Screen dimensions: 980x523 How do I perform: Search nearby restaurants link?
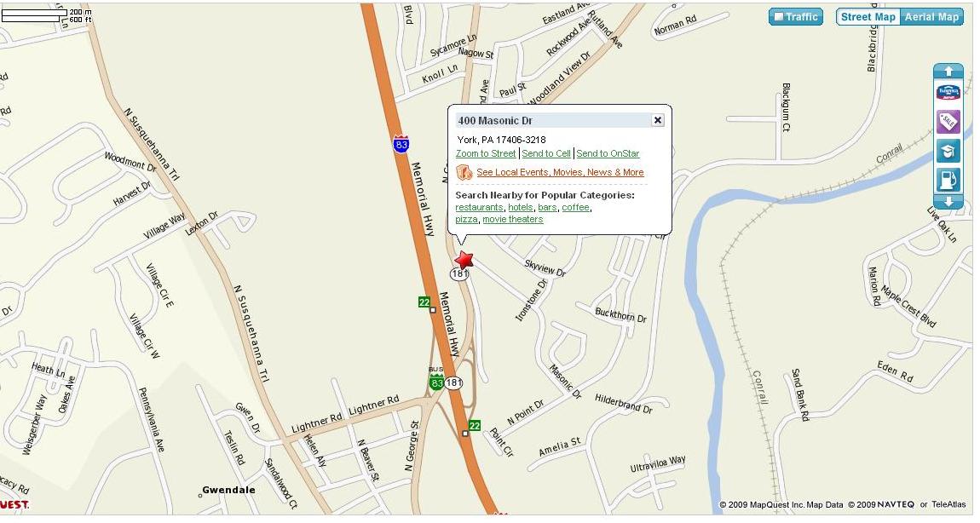pyautogui.click(x=480, y=208)
